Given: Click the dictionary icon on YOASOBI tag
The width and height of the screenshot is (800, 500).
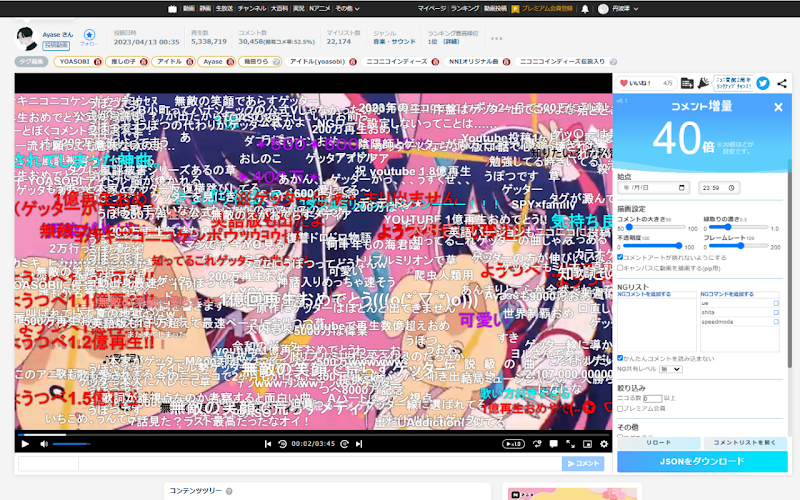Looking at the screenshot, I should (x=97, y=62).
